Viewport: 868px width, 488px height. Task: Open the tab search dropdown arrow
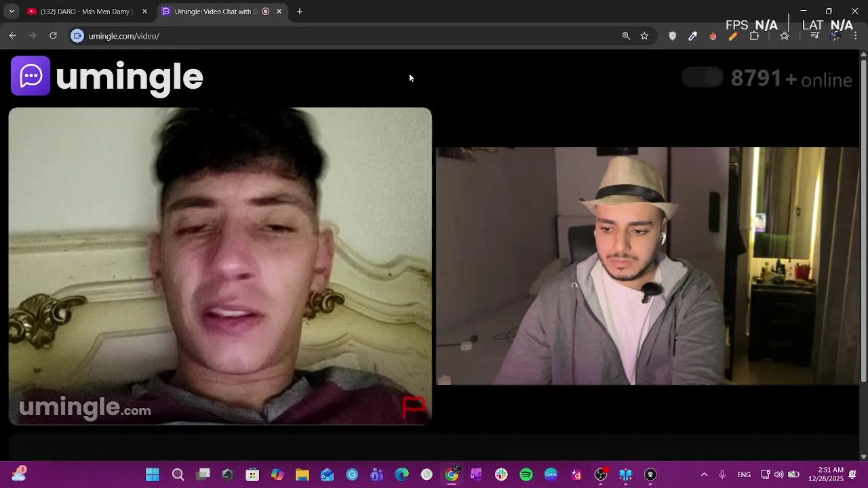[11, 12]
